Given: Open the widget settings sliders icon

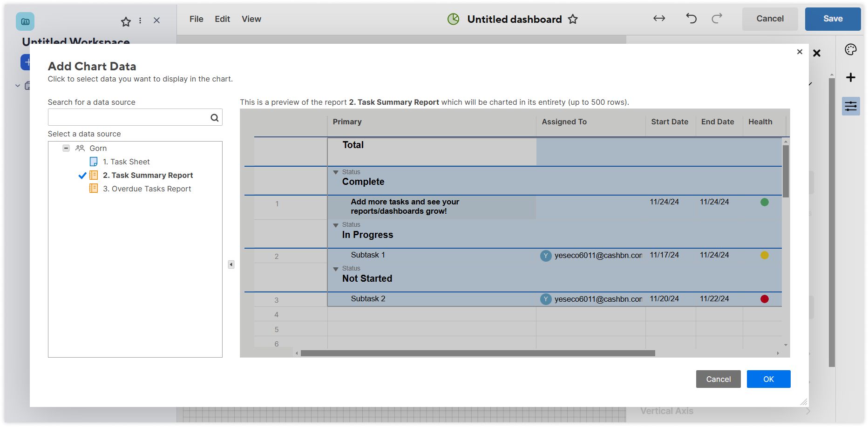Looking at the screenshot, I should (851, 106).
